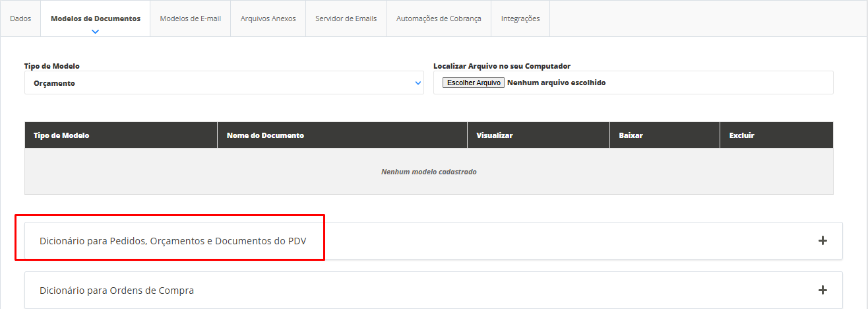Switch to the Modelos de E-mail tab
This screenshot has height=309, width=868.
tap(190, 18)
